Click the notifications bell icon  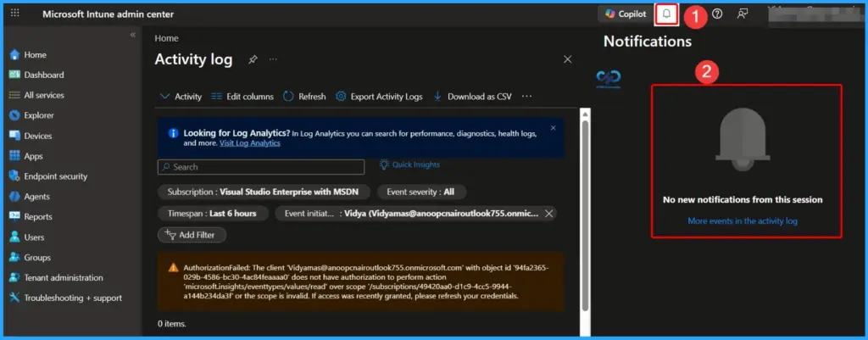(x=666, y=14)
